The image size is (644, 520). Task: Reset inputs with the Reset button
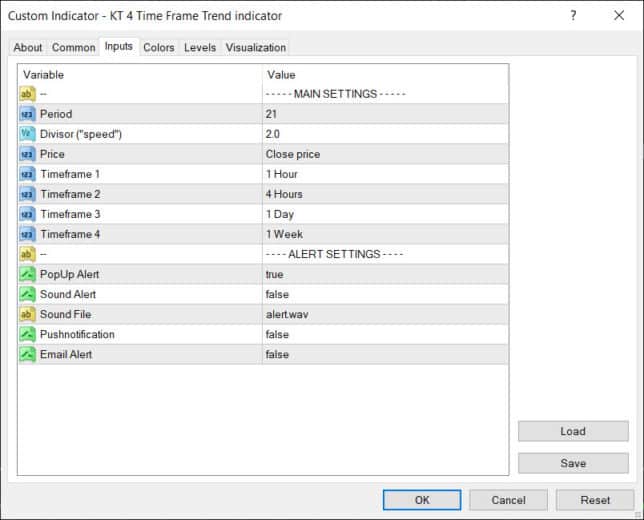click(595, 500)
